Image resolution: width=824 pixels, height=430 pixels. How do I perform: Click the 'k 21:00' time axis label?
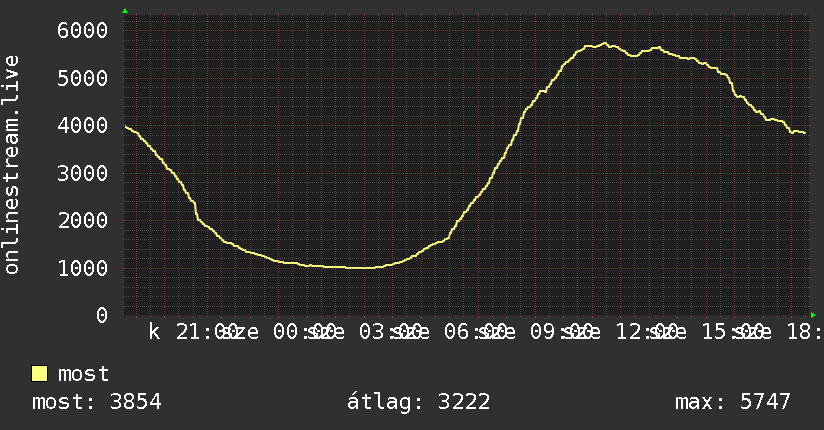point(192,332)
